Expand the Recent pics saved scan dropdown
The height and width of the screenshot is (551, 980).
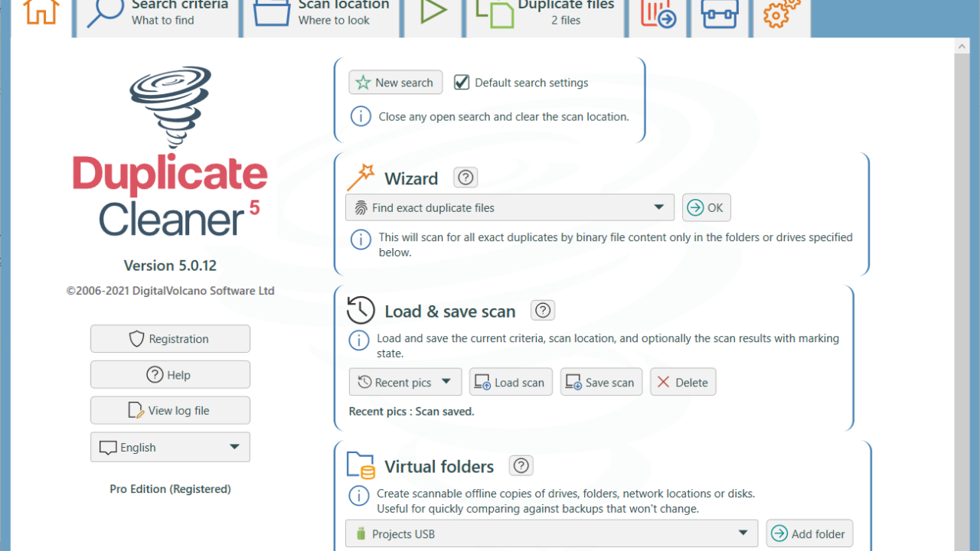pos(405,382)
